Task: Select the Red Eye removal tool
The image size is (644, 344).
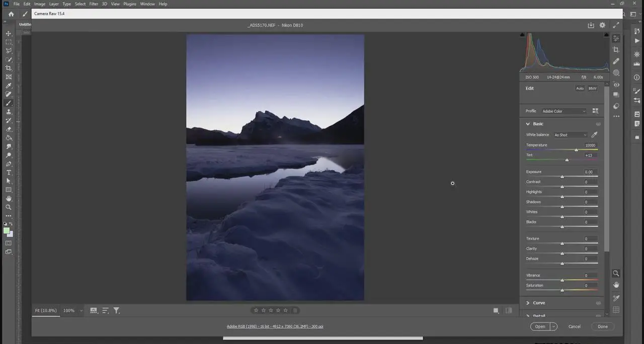Action: tap(616, 84)
